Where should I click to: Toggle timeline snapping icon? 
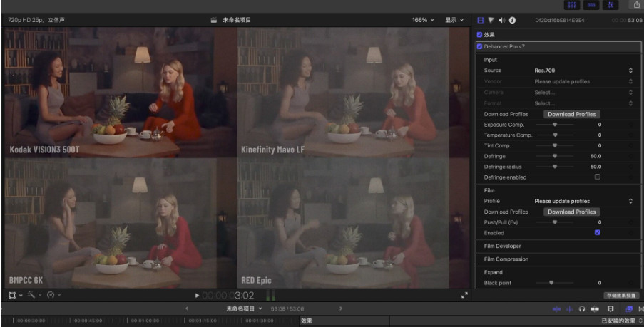595,309
